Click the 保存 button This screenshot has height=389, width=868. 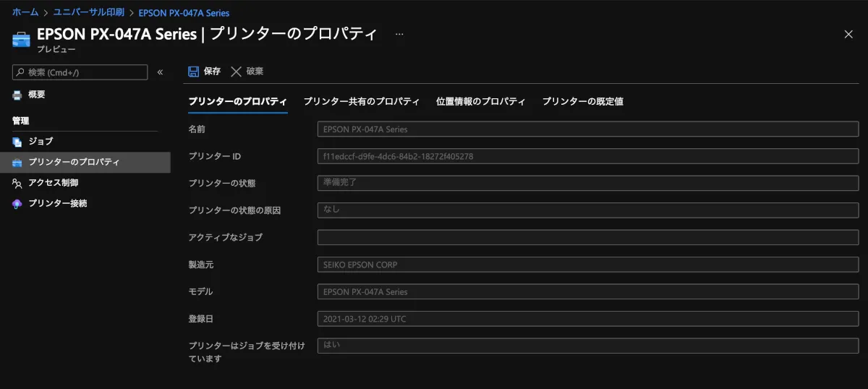204,72
